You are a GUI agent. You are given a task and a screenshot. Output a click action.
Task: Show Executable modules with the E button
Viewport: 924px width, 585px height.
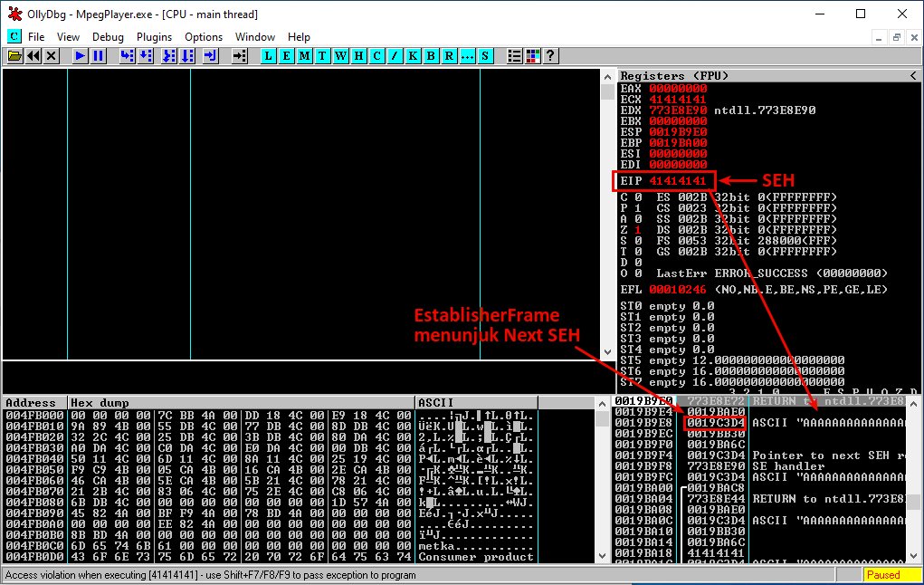click(286, 56)
